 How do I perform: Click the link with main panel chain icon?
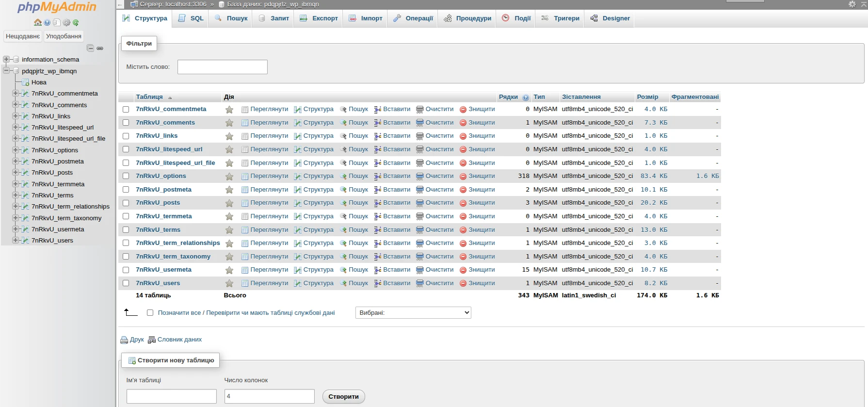click(100, 48)
